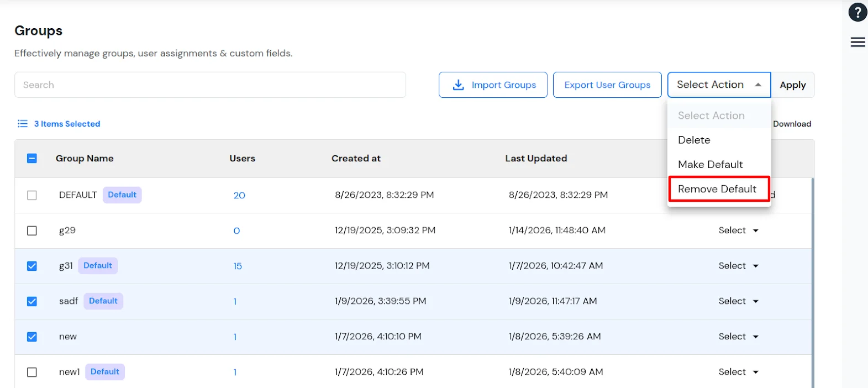868x388 pixels.
Task: Click the Groups page heading
Action: pos(38,31)
